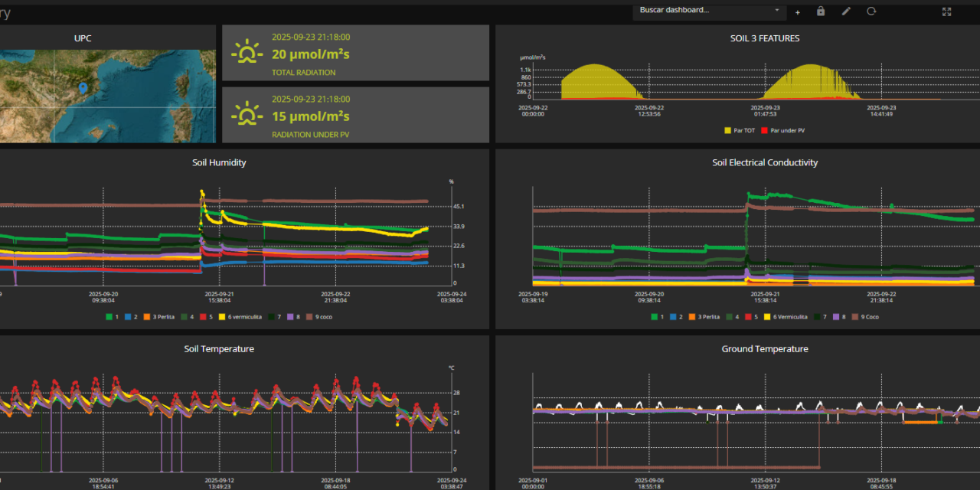Click 6 vermiculita label in Soil Humidity legend
The width and height of the screenshot is (980, 490).
pyautogui.click(x=245, y=316)
